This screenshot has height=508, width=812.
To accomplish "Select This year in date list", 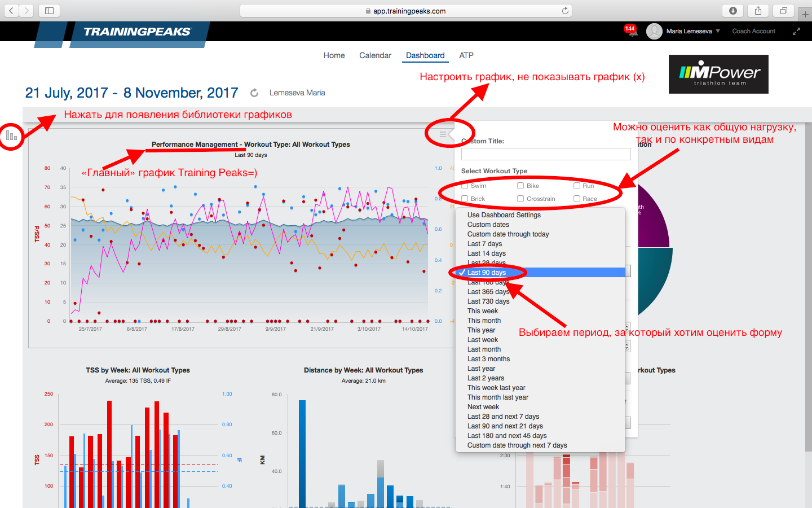I will [x=540, y=330].
